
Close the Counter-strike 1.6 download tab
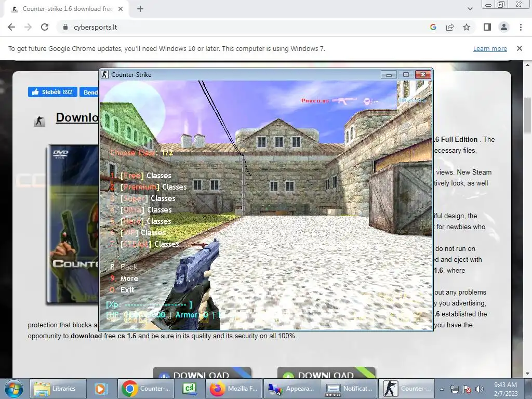121,9
